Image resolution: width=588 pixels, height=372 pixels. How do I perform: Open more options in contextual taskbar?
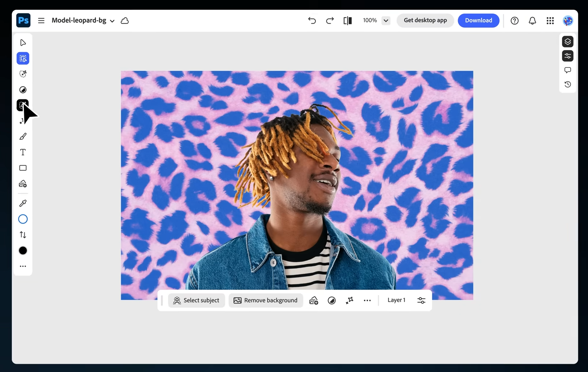[367, 301]
